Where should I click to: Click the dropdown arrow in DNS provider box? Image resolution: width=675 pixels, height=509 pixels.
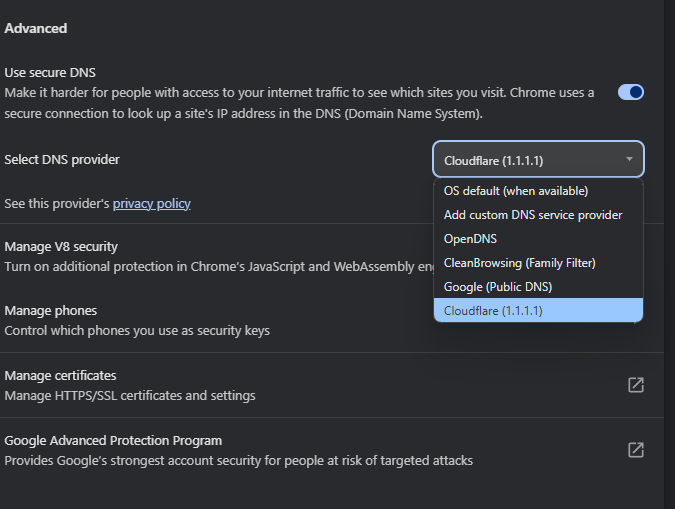[x=629, y=159]
